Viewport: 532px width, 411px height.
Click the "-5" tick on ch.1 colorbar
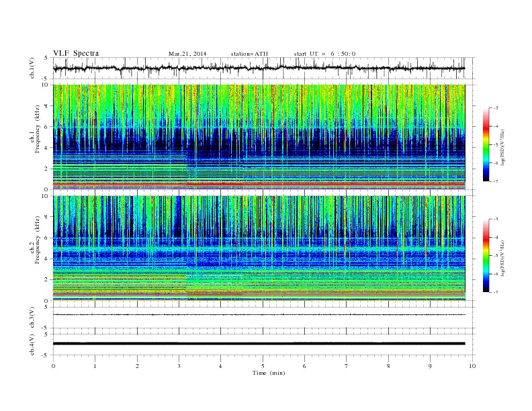click(495, 144)
